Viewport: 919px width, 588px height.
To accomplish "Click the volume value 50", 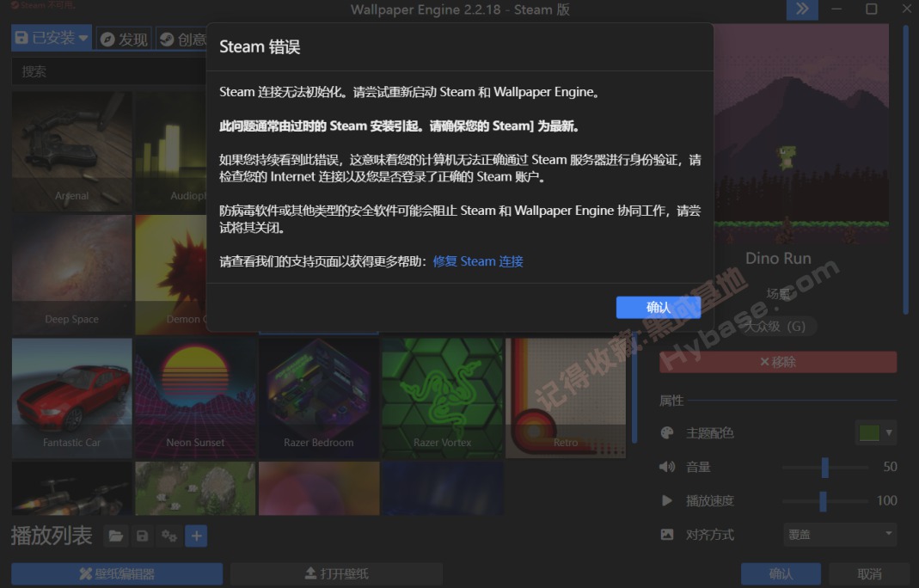I will (890, 467).
